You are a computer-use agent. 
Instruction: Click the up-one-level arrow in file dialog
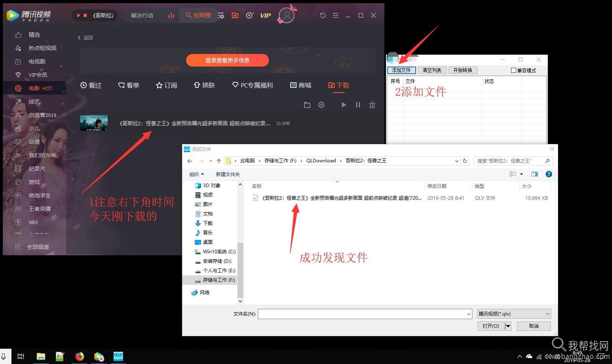point(219,161)
